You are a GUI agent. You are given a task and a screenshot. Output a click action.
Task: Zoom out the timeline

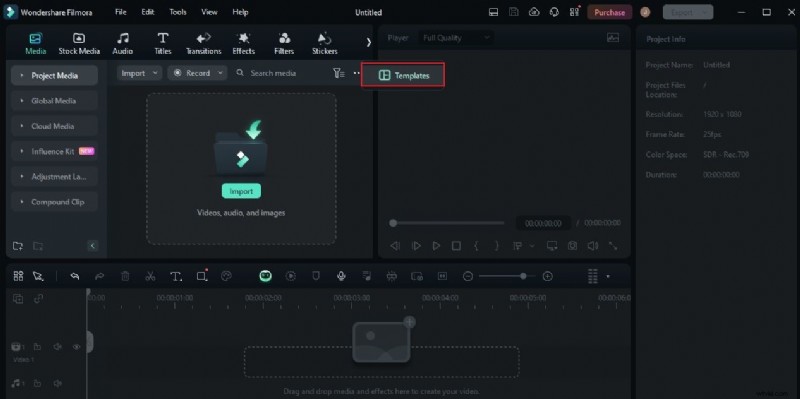pos(467,276)
